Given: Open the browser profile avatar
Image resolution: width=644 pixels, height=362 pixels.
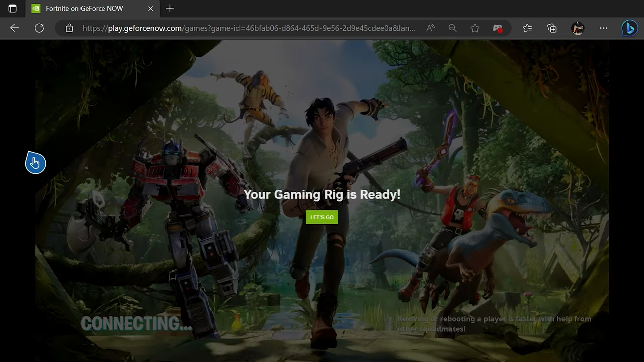Looking at the screenshot, I should (x=578, y=28).
